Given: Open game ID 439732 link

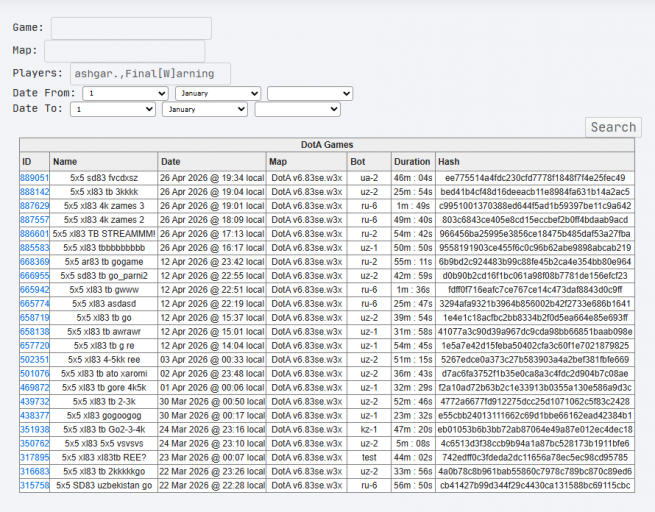Looking at the screenshot, I should [x=35, y=402].
